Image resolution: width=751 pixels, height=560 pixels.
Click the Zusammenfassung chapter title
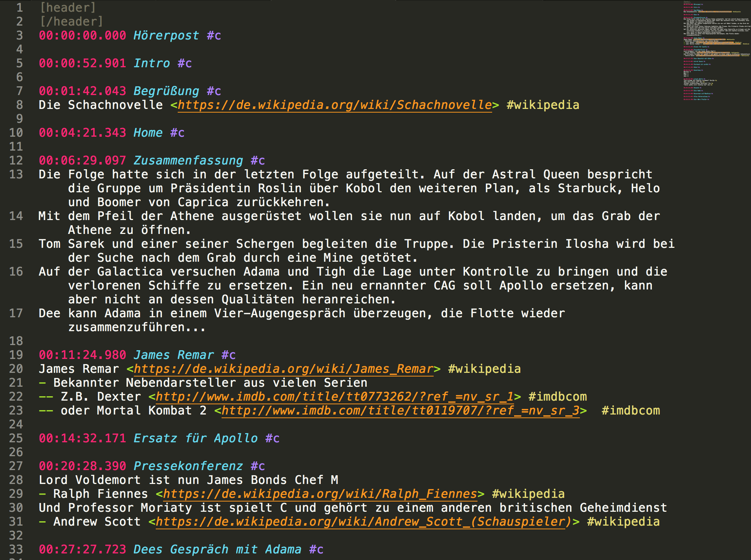[188, 161]
